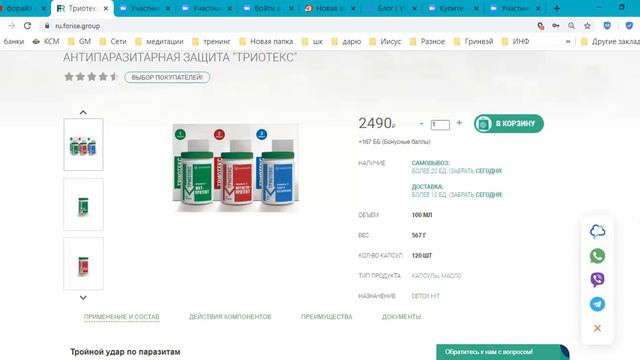This screenshot has width=640, height=360.
Task: Click the address bar URL ru.forise.group
Action: tap(78, 26)
